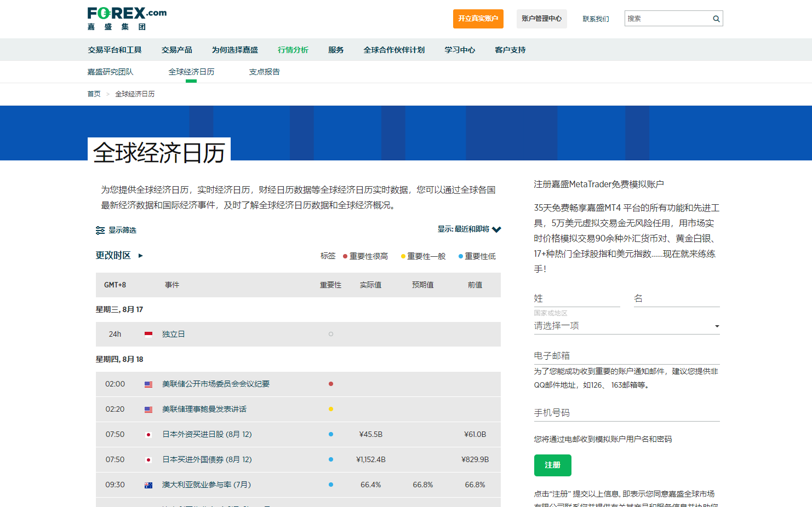Open the 请选择一项 country dropdown
Viewport: 812px width, 507px height.
tap(627, 326)
